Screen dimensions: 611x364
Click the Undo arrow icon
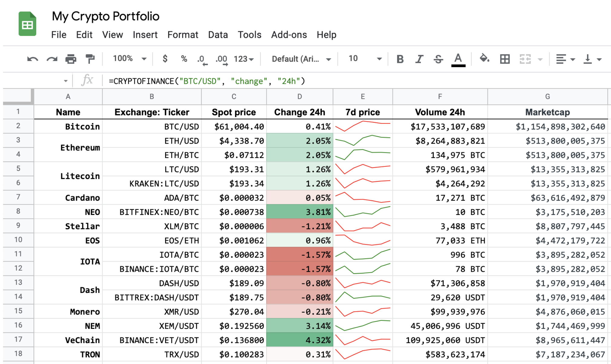[x=33, y=59]
